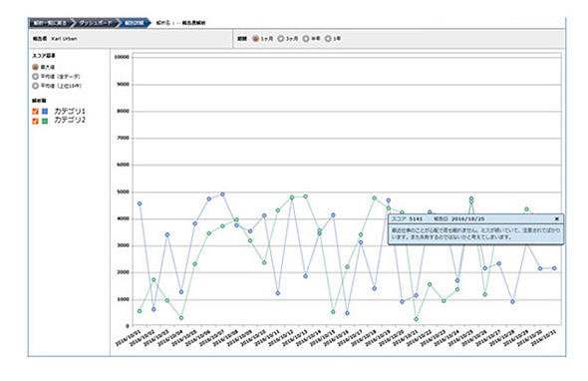Click blue data point on 2016/10/05
This screenshot has height=381, width=588.
pos(195,223)
